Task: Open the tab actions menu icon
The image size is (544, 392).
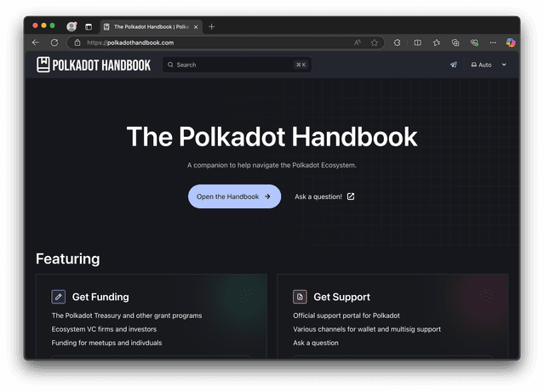Action: tap(89, 26)
